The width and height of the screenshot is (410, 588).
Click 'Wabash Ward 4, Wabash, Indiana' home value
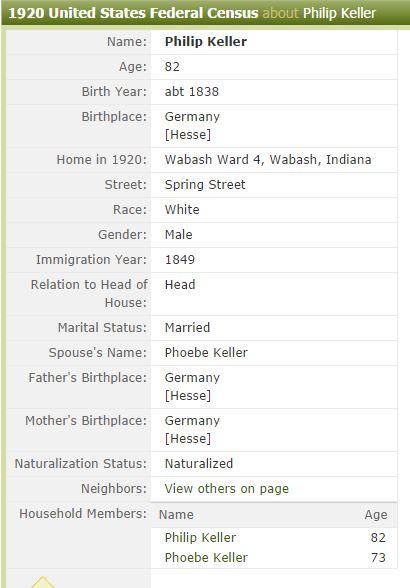[268, 159]
